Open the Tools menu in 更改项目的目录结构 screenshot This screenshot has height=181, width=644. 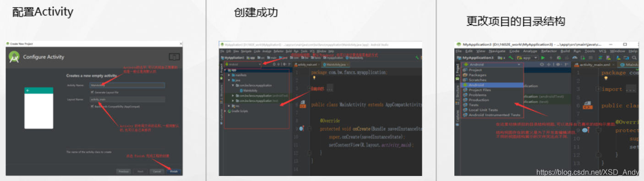[x=590, y=51]
